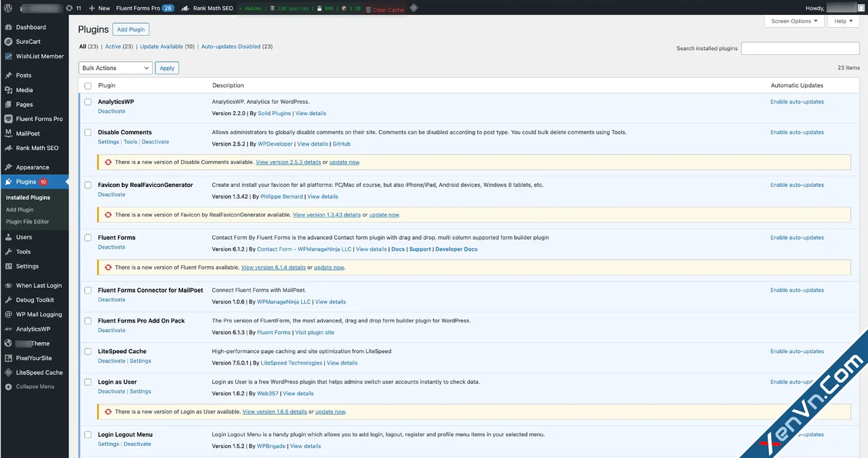Click the LiteSpeed diamond icon in admin bar

coord(414,8)
